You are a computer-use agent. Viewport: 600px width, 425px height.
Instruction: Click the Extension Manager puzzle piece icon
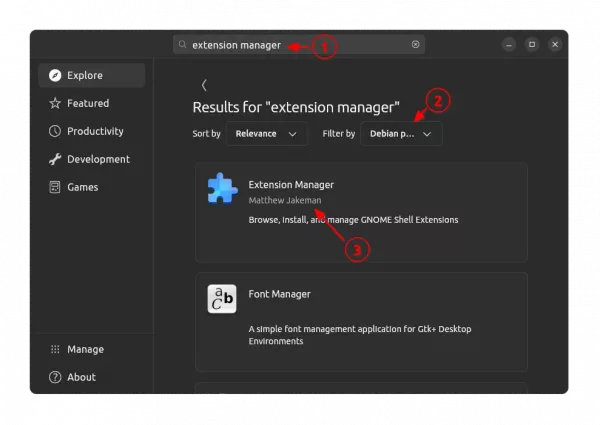[x=222, y=188]
